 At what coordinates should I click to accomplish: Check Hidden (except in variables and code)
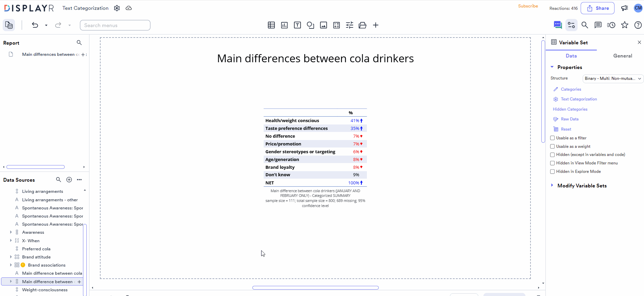(553, 155)
